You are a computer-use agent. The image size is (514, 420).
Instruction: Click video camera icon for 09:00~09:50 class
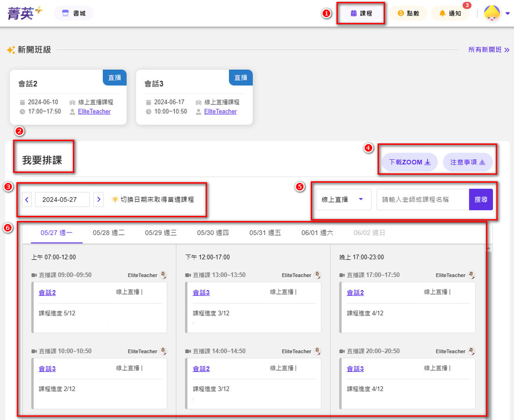34,275
